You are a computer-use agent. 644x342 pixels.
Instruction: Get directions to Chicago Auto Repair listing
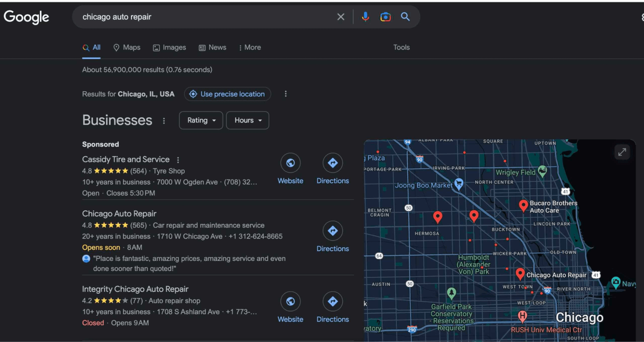click(x=333, y=231)
